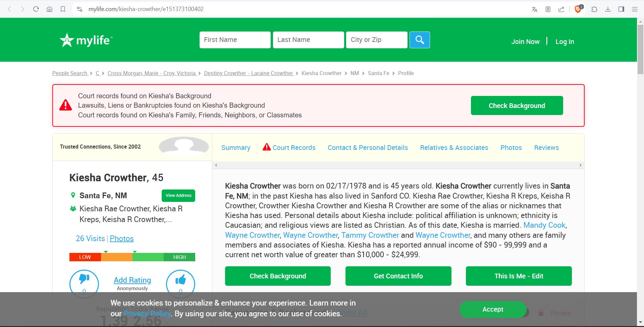Click the tab bar left scroll arrow
Screen dimensions: 644x327
[216, 165]
